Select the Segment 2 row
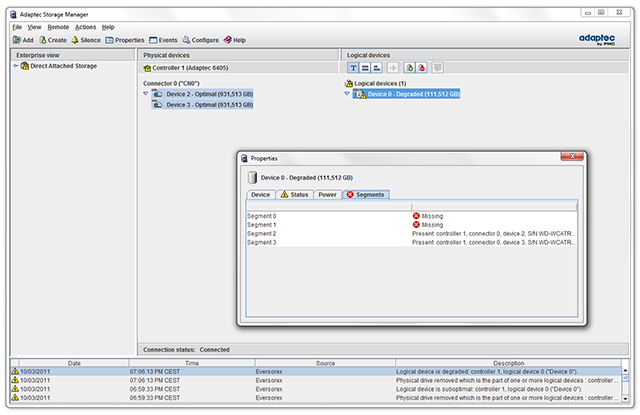This screenshot has width=640, height=415. coord(411,233)
